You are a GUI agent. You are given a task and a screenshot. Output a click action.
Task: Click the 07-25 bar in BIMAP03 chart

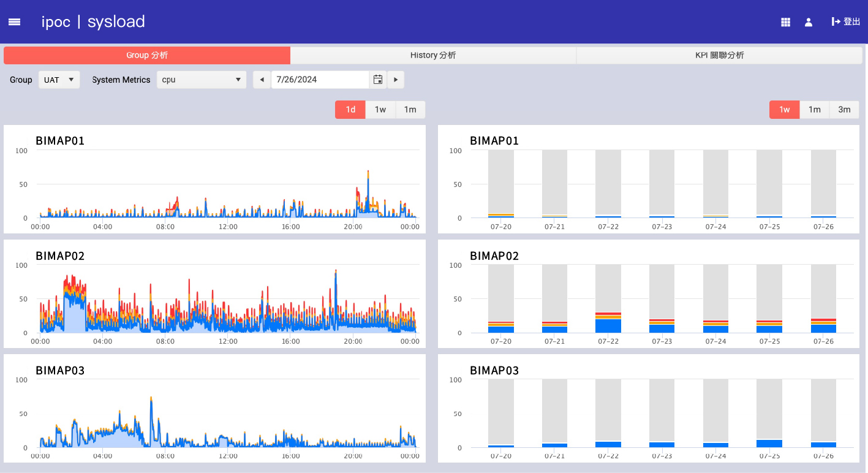pyautogui.click(x=769, y=413)
